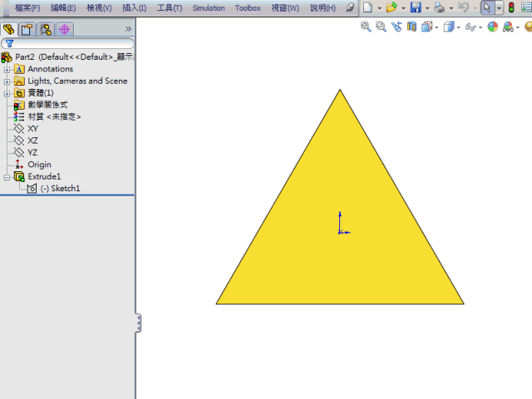Click the pushpin icon to pin the menu bar

point(350,7)
